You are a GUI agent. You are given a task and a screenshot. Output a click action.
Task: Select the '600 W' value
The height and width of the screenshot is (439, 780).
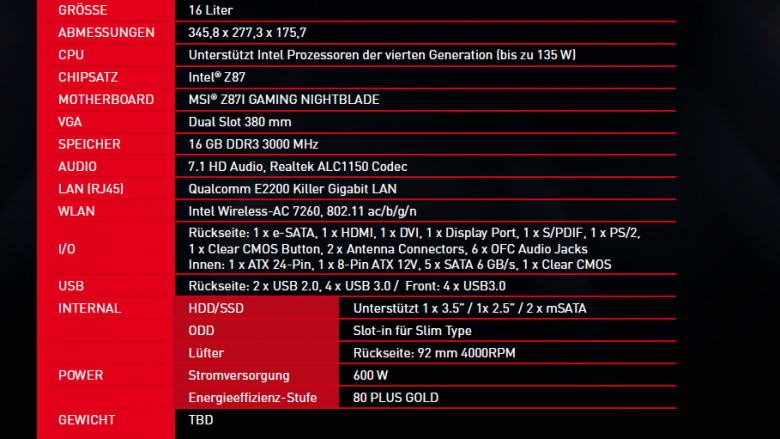coord(371,375)
